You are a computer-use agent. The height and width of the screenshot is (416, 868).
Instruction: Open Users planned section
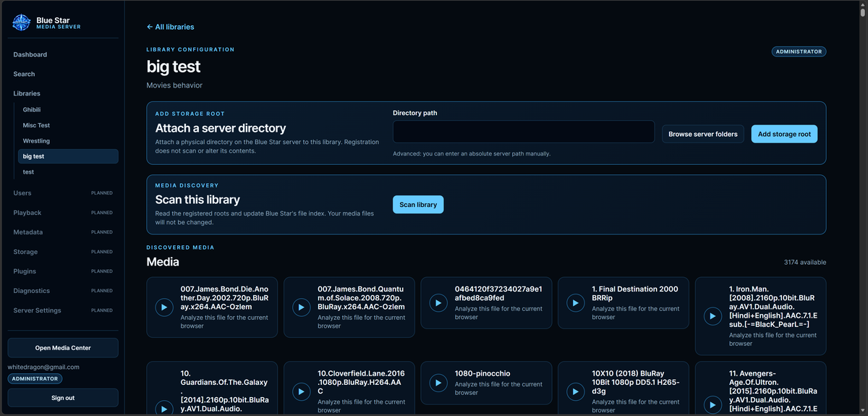pos(63,193)
